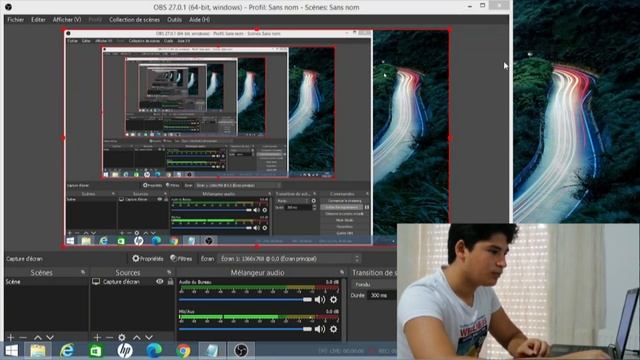
Task: Expand the Écran display selection dropdown
Action: point(289,259)
